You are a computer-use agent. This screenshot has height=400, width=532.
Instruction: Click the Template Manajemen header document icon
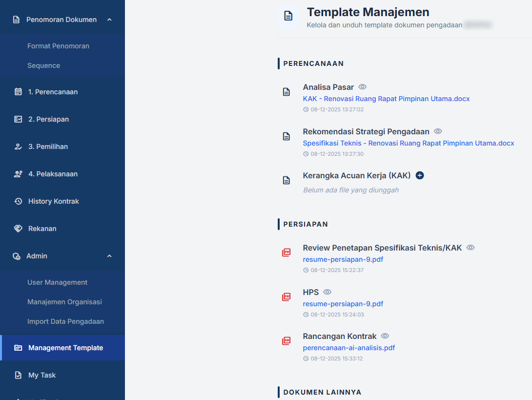(x=288, y=16)
